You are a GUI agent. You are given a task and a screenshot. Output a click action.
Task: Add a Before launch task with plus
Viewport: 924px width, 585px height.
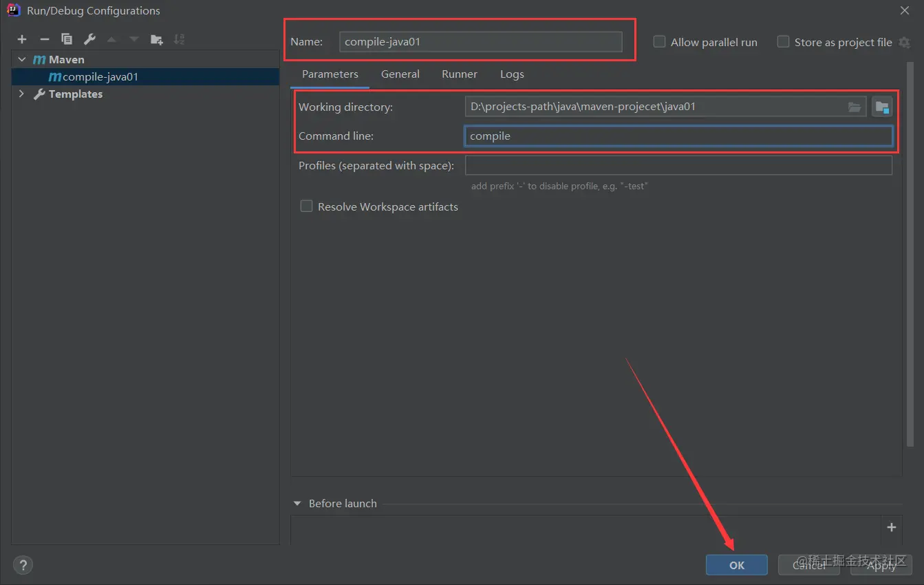click(892, 527)
